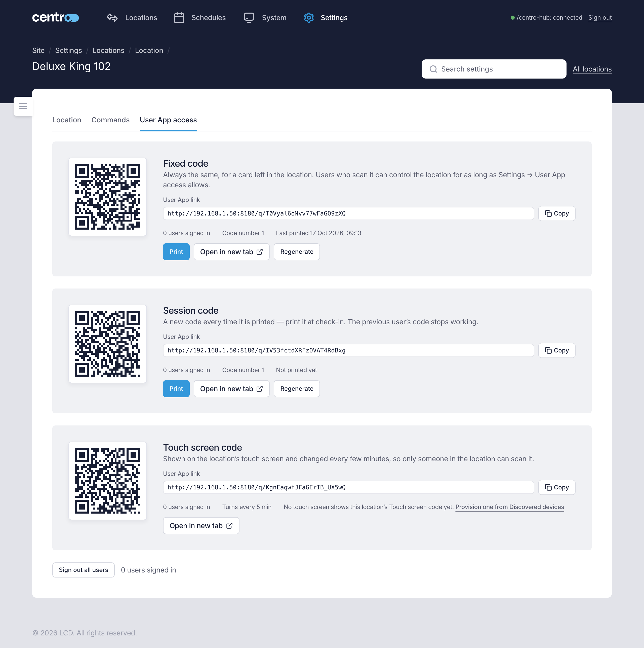Click Sign out all users button
Viewport: 644px width, 648px height.
coord(84,570)
